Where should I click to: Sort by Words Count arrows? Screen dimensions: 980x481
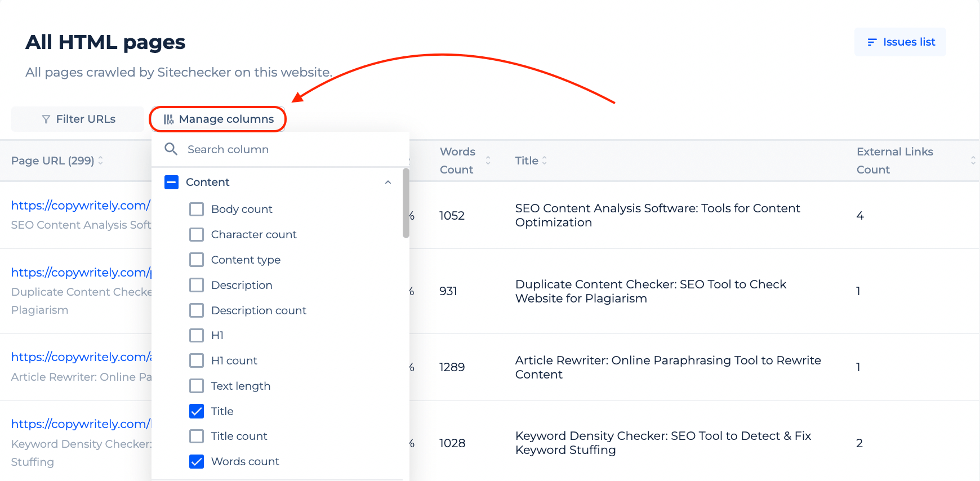click(488, 161)
